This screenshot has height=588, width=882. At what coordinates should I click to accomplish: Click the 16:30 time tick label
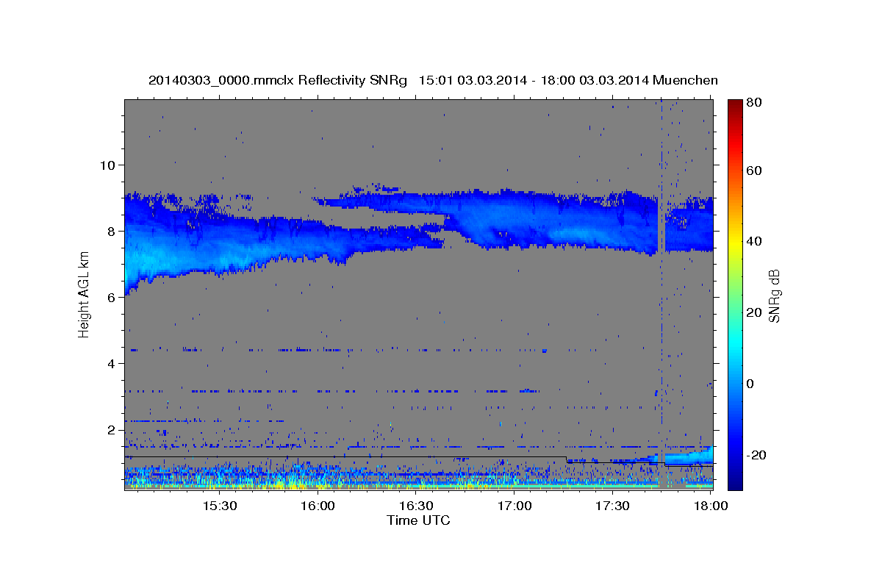coord(416,506)
